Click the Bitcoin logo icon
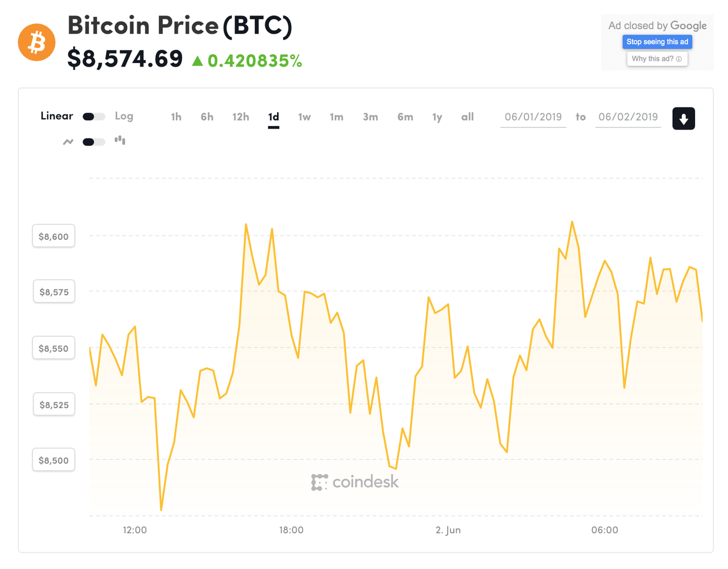This screenshot has height=569, width=728. [36, 42]
